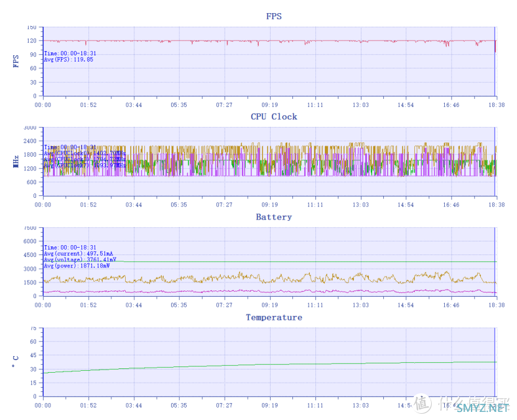Screen dimensions: 517x420
Task: Select the "Avg(CPUClock7):1093.97MHz" readout
Action: coord(85,165)
